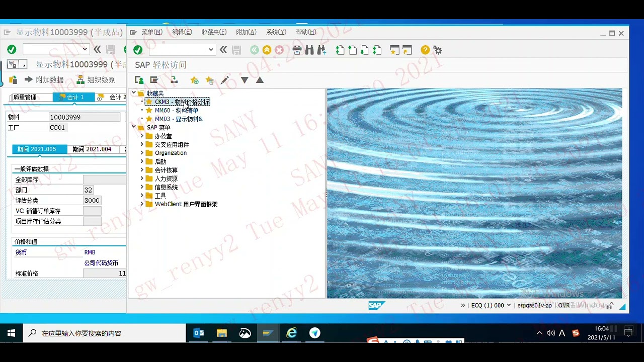Click the collapse command field double-chevron in Easy Access
644x362 pixels.
(223, 50)
